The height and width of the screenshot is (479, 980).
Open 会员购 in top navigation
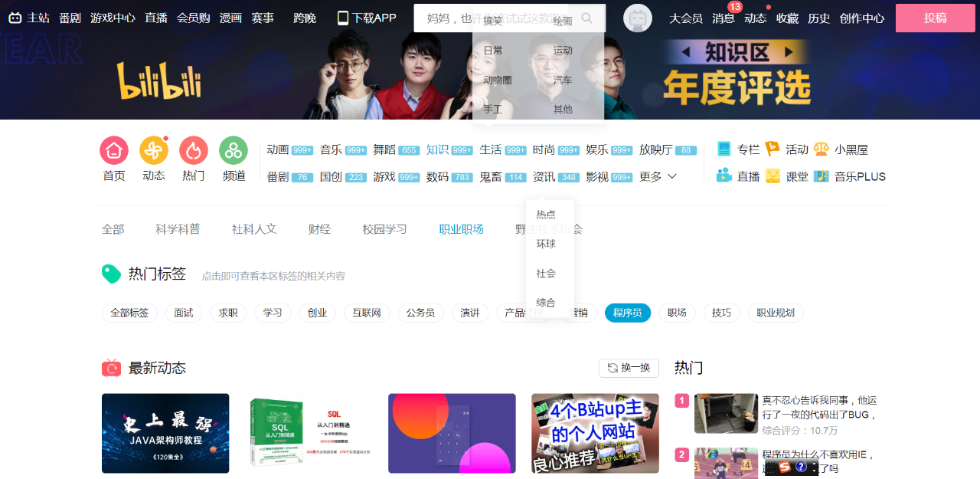pyautogui.click(x=194, y=18)
